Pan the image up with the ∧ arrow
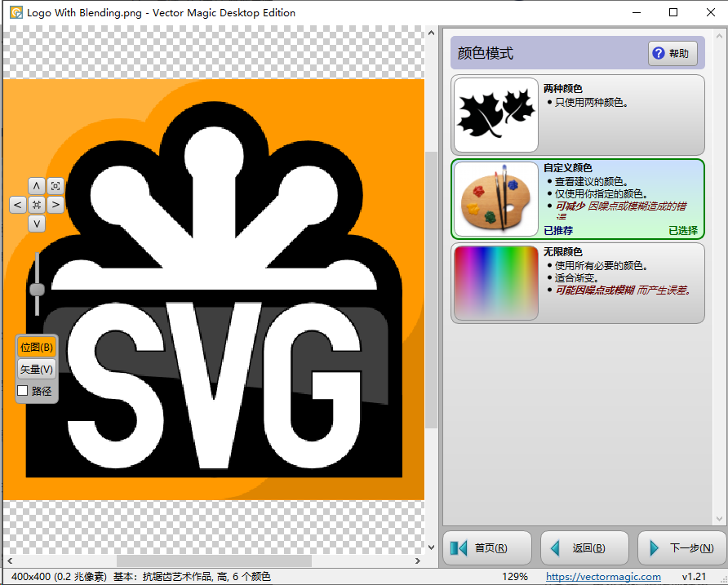 click(x=37, y=186)
